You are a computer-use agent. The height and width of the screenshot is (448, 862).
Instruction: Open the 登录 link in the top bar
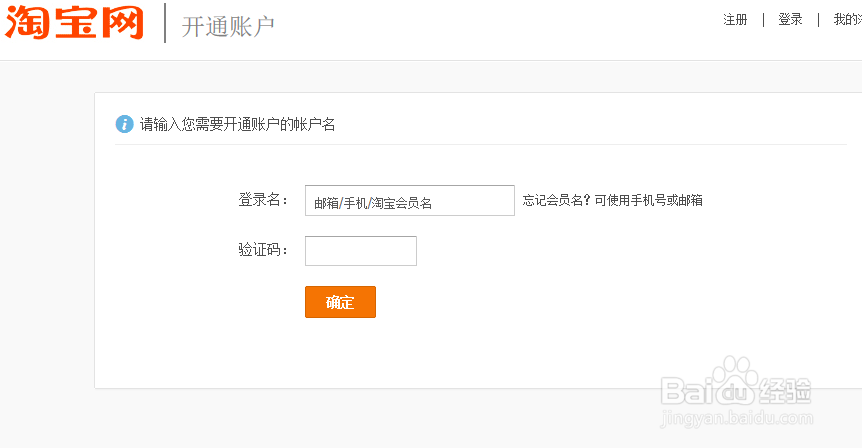point(790,20)
